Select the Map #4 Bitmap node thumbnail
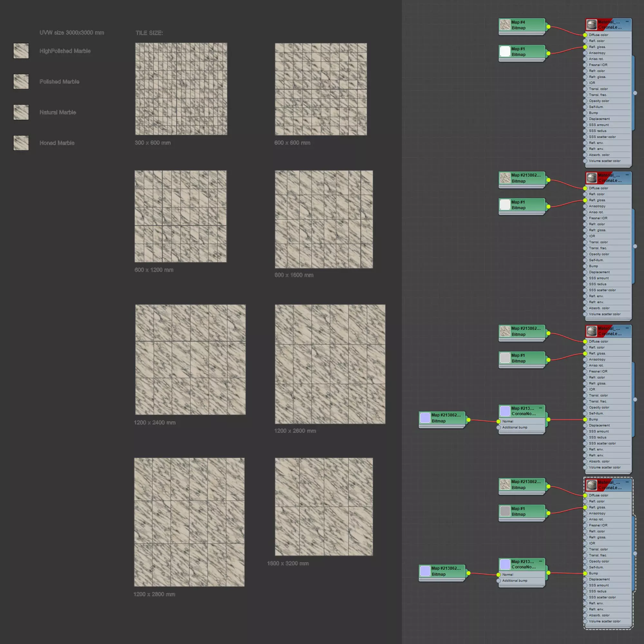This screenshot has width=644, height=644. click(x=505, y=25)
